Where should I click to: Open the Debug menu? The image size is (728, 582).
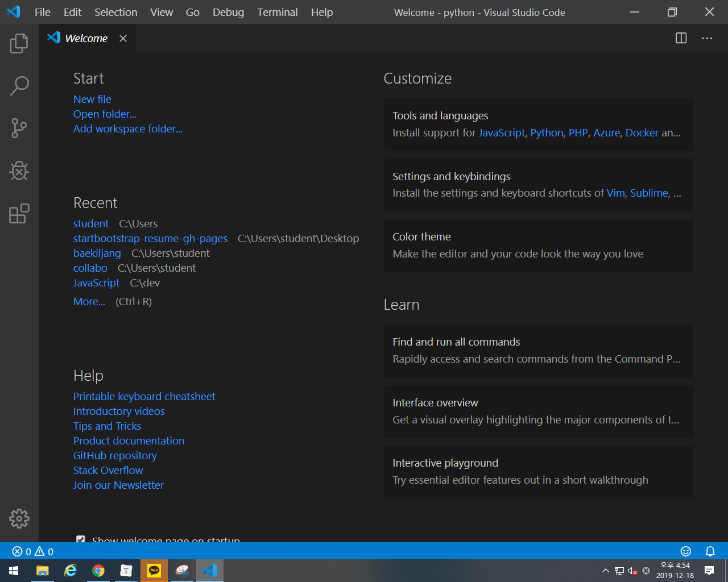point(228,12)
